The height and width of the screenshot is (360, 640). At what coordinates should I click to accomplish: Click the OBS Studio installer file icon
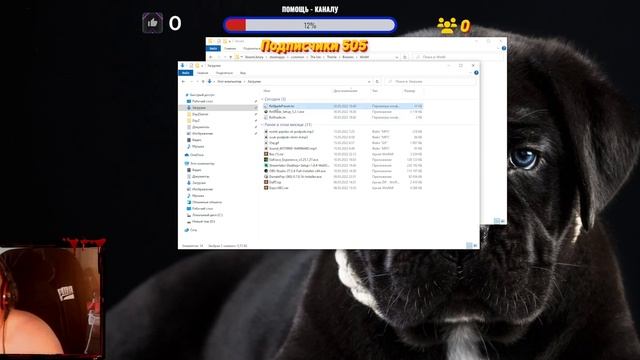[266, 171]
